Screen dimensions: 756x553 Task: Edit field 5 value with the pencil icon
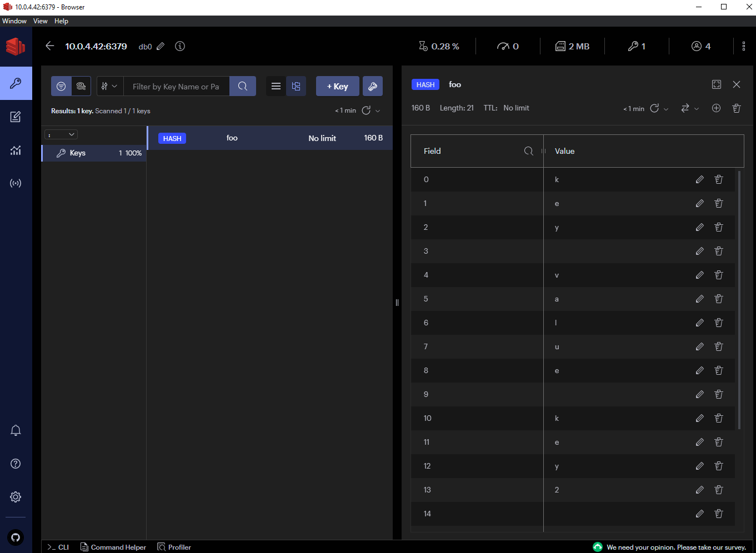coord(699,299)
